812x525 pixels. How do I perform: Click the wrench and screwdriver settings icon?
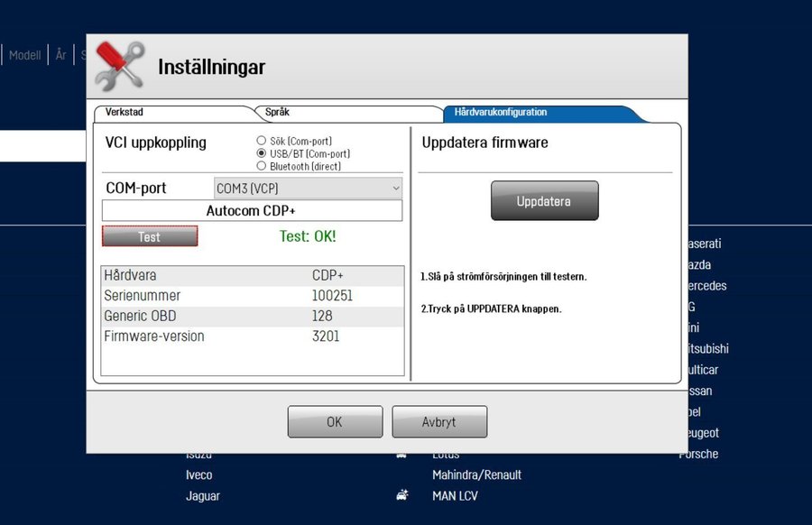[x=120, y=66]
